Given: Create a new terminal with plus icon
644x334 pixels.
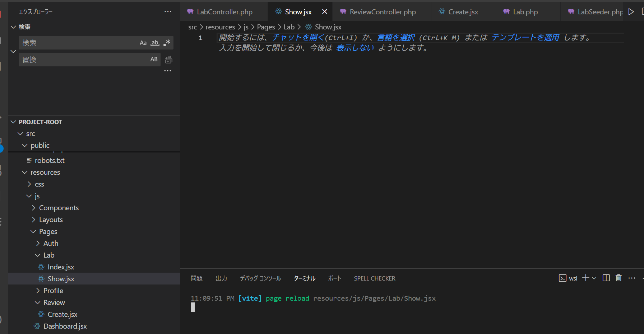Looking at the screenshot, I should click(x=585, y=278).
